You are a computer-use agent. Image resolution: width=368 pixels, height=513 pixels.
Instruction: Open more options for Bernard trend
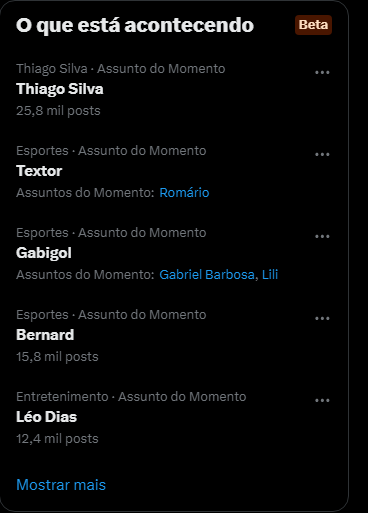coord(322,318)
